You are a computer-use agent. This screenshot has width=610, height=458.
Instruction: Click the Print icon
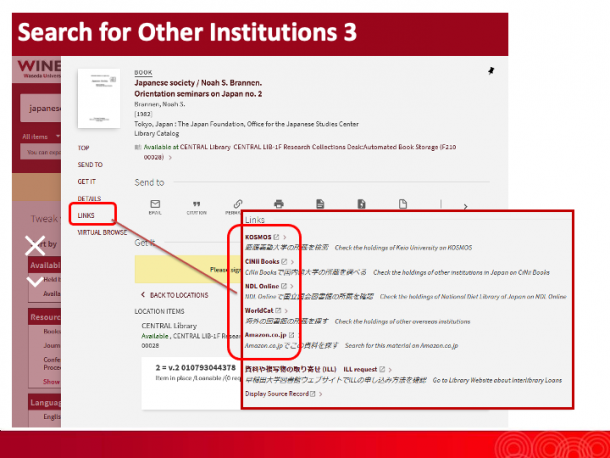[x=279, y=204]
